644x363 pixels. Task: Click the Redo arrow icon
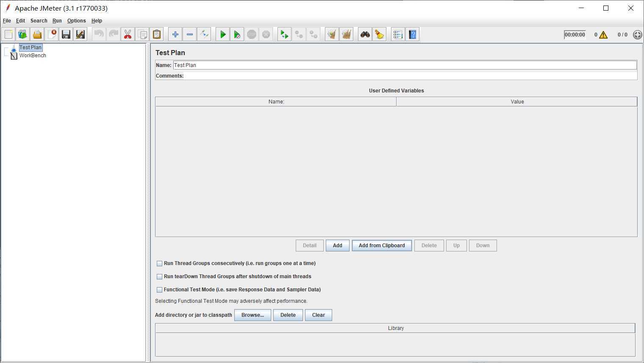[114, 34]
